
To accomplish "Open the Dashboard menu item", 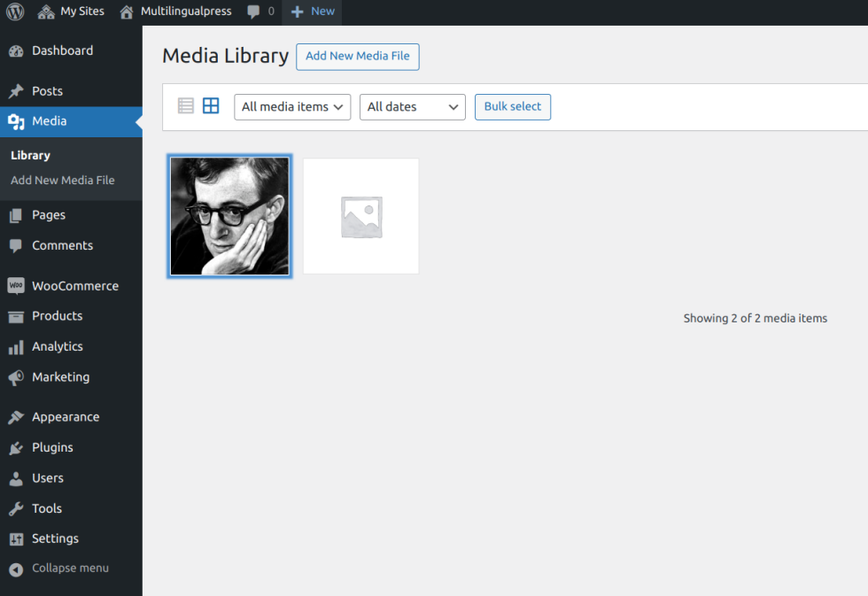I will click(63, 50).
